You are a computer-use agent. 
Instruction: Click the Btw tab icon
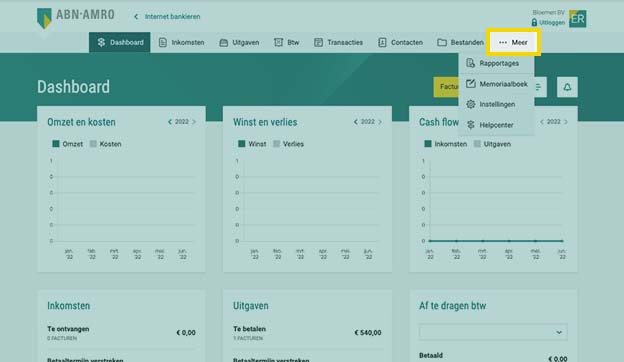click(x=278, y=42)
